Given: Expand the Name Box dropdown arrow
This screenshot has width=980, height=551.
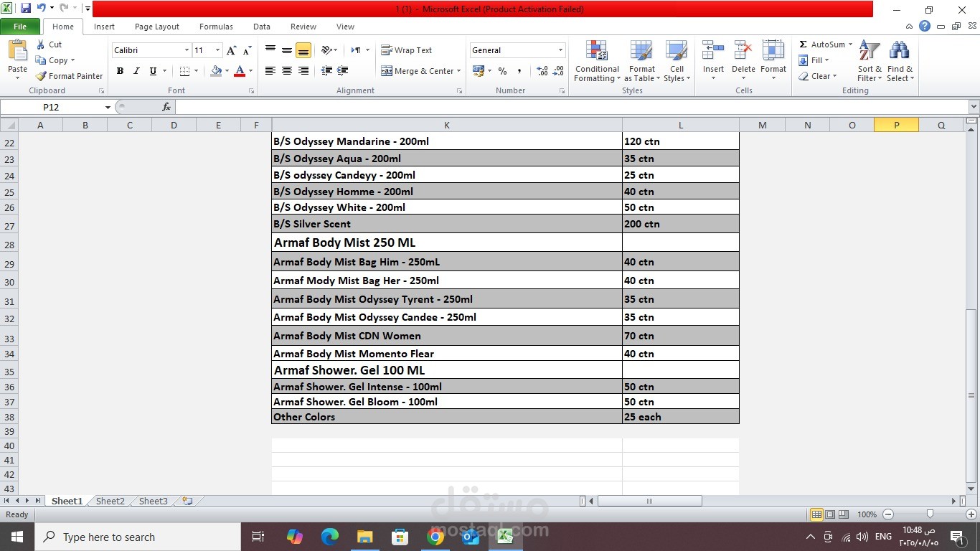Looking at the screenshot, I should coord(108,107).
